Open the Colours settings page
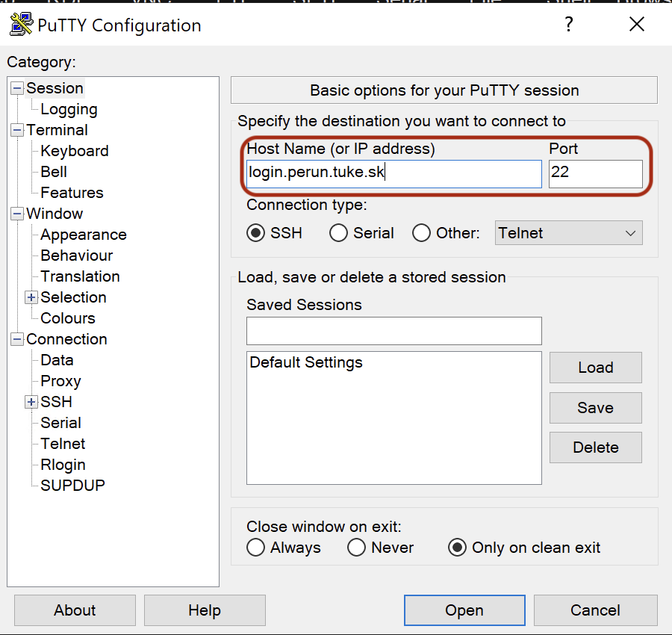Screen dimensions: 672x635 tap(67, 317)
